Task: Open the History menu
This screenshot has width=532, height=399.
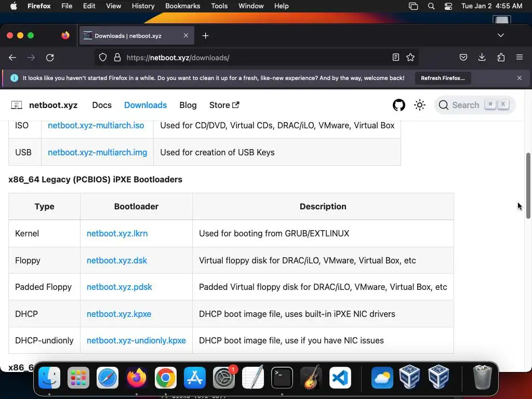Action: 143,6
